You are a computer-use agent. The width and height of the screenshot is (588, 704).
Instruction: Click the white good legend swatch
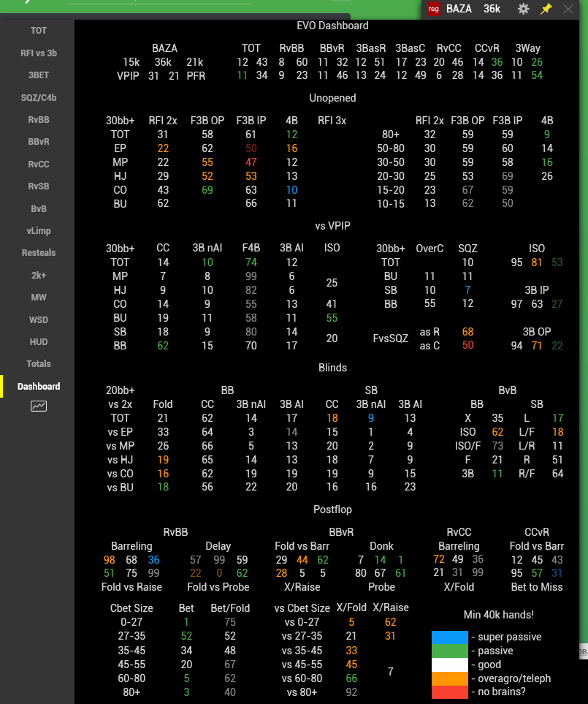[x=449, y=665]
